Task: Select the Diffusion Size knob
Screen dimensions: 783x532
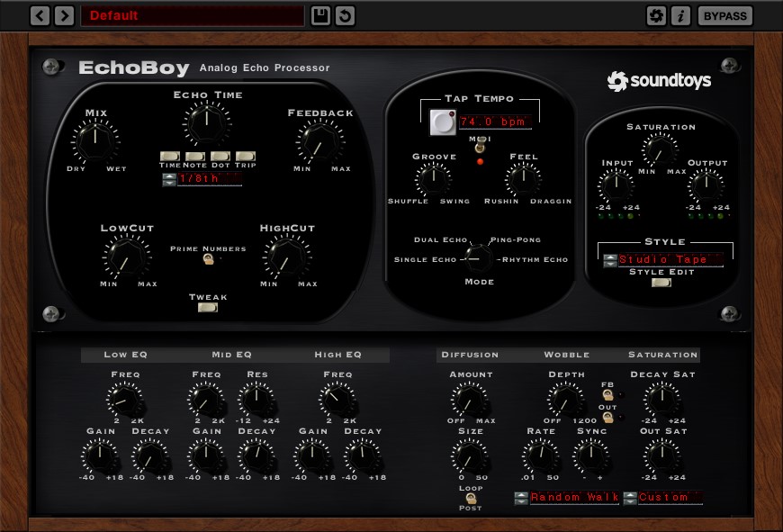Action: [x=470, y=456]
